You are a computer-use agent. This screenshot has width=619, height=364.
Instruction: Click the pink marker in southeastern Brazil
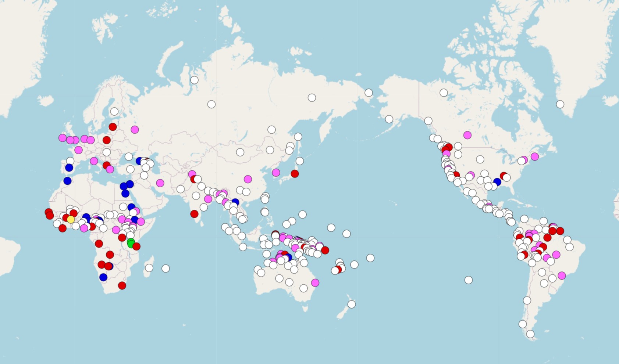pos(562,275)
